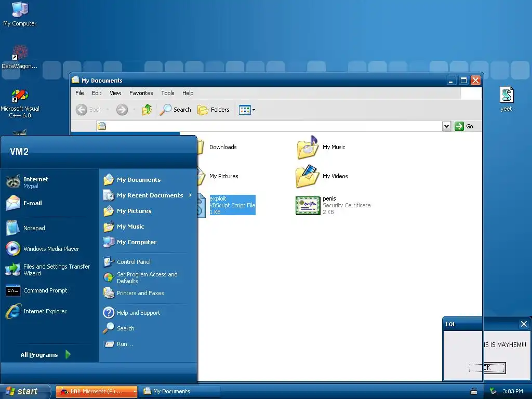This screenshot has width=532, height=399.
Task: Select the My Music folder icon
Action: (x=308, y=147)
